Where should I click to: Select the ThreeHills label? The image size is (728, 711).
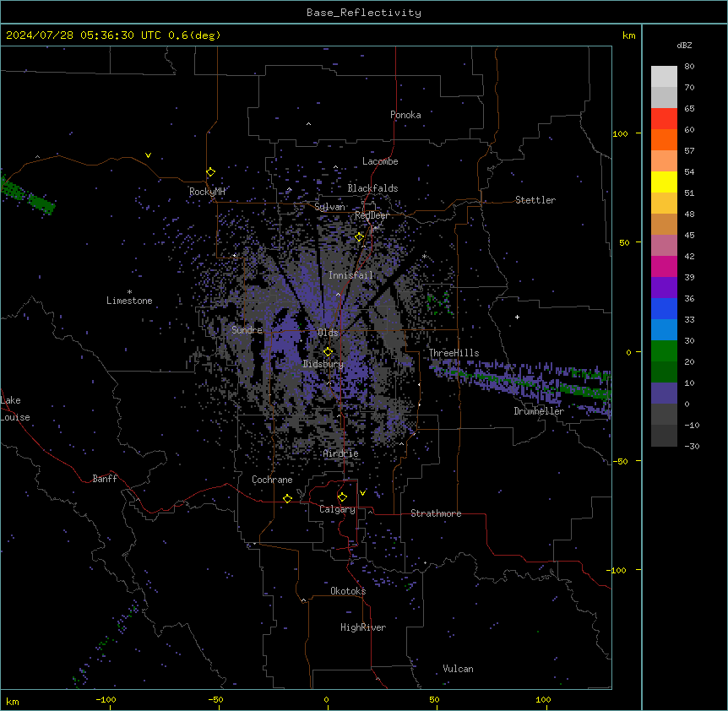point(454,353)
